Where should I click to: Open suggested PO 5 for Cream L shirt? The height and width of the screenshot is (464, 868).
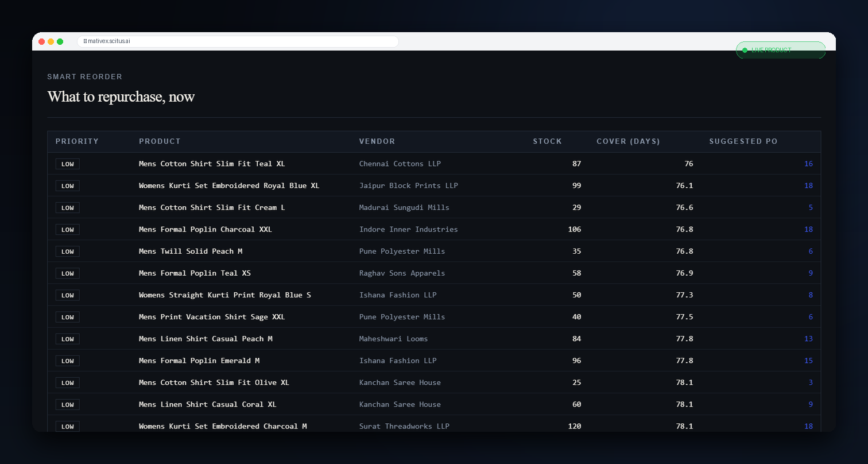tap(811, 207)
